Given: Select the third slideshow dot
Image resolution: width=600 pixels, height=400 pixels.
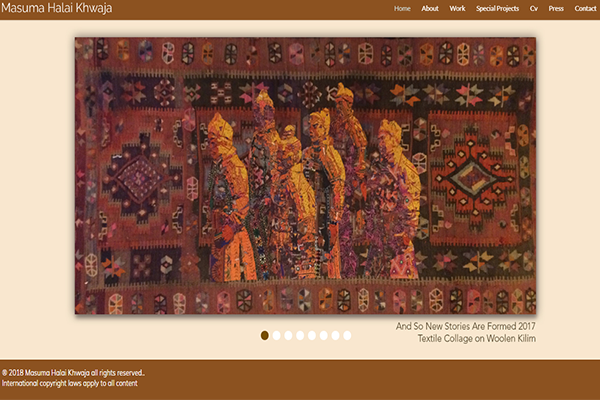Looking at the screenshot, I should click(289, 336).
